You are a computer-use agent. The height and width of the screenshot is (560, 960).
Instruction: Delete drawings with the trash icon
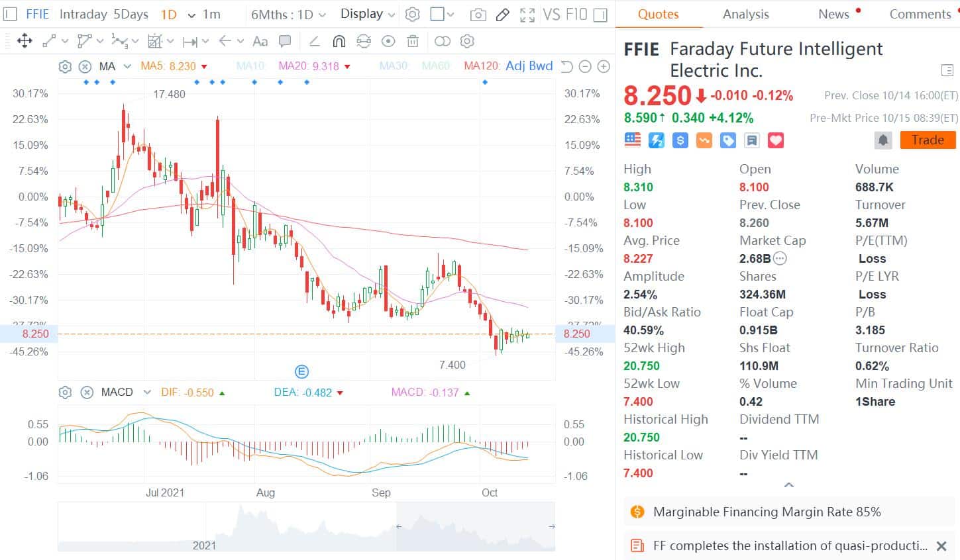(x=413, y=42)
